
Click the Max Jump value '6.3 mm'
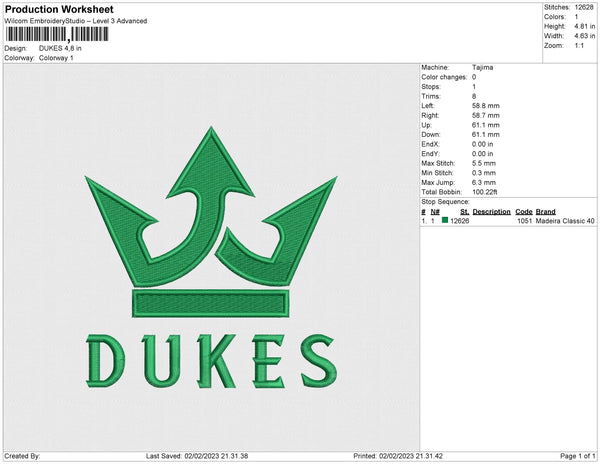(x=484, y=182)
